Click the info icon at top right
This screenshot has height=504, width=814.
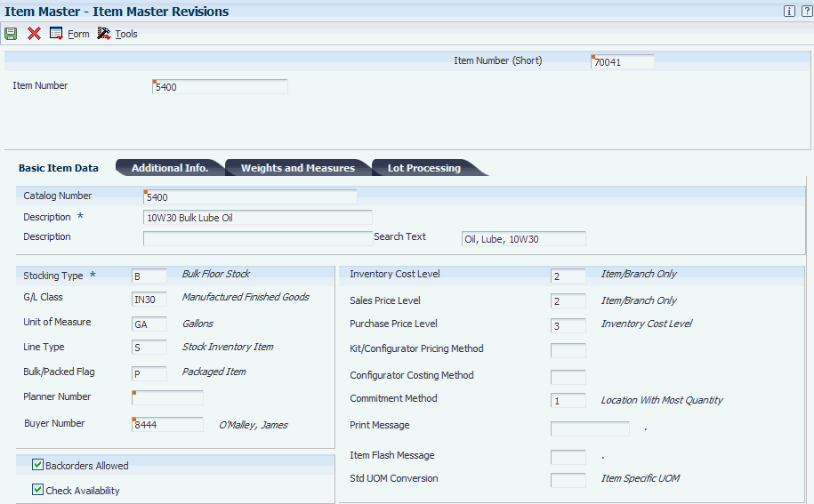point(788,12)
